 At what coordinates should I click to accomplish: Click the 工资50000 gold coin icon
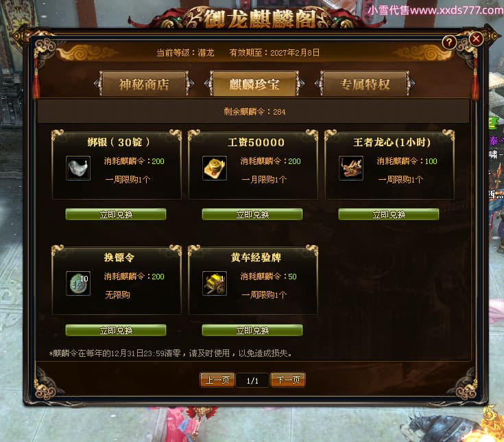(x=215, y=168)
